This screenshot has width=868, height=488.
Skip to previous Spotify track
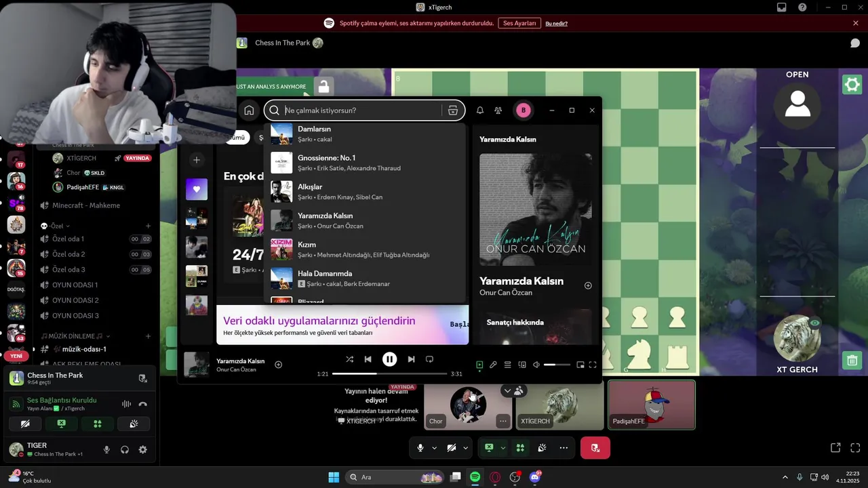[x=368, y=359]
